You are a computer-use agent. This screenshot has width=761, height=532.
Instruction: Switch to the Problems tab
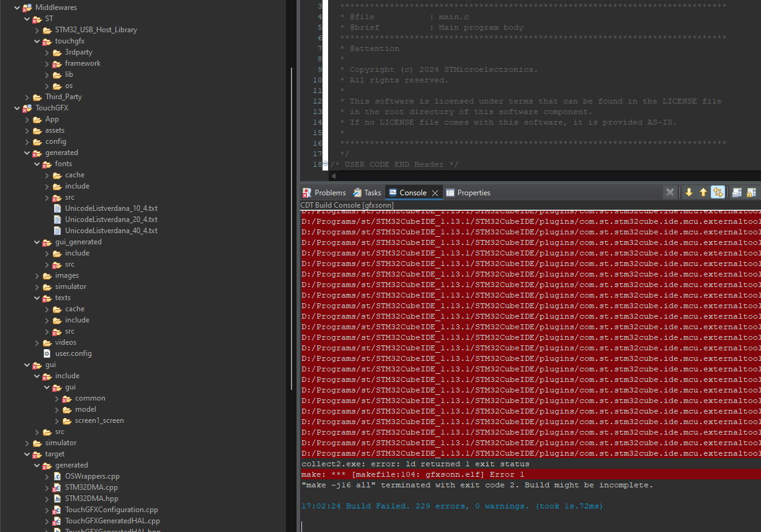324,193
